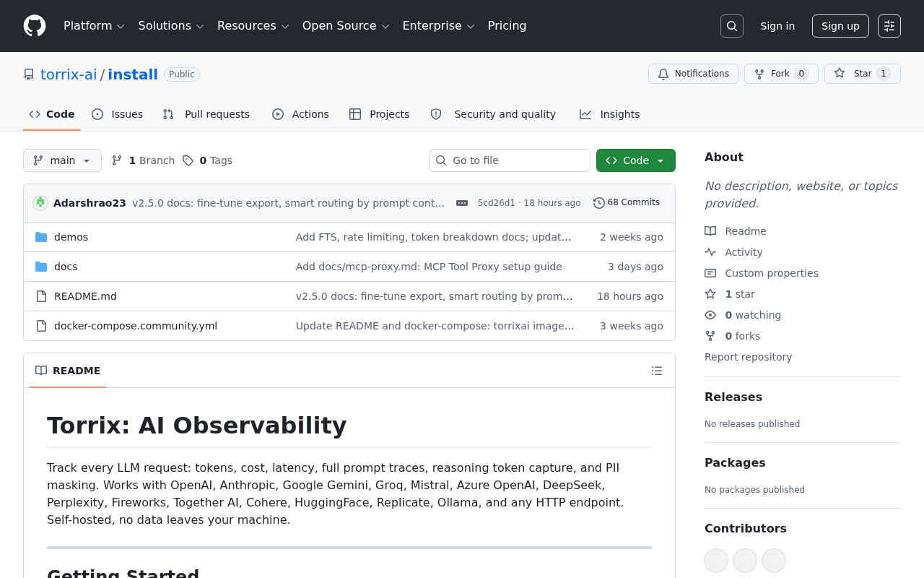View the 68 Commits history
The height and width of the screenshot is (578, 924).
point(627,202)
